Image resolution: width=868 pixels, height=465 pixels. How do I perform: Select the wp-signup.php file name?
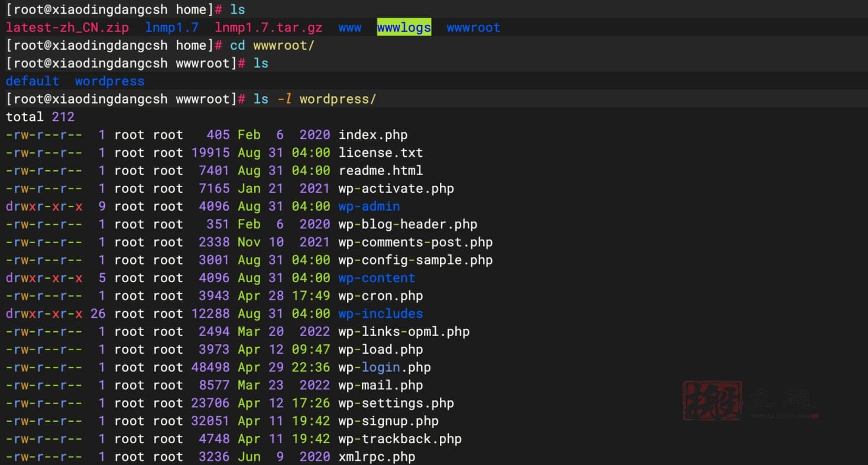tap(388, 421)
